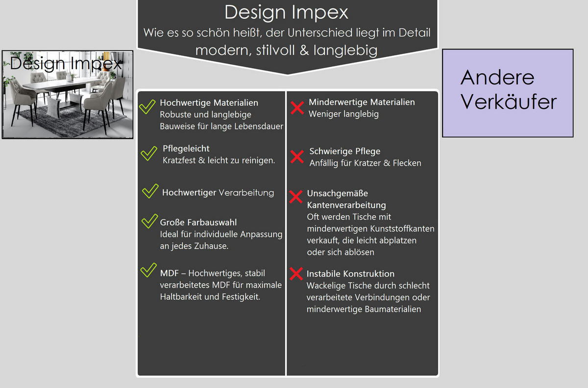588x388 pixels.
Task: Click the red X next to Schwierige Pflege
Action: pyautogui.click(x=297, y=157)
